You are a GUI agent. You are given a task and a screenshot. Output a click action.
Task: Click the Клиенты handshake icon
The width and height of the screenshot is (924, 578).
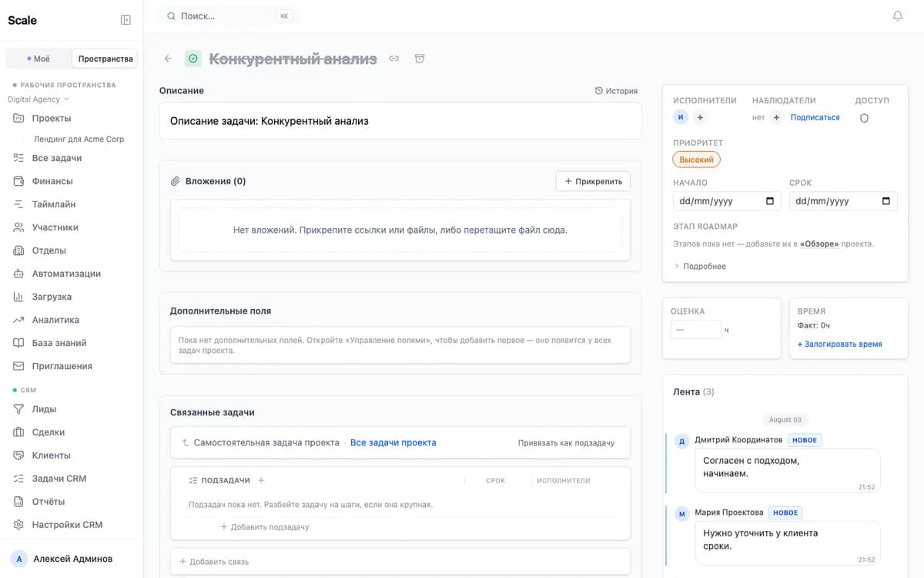coord(18,455)
